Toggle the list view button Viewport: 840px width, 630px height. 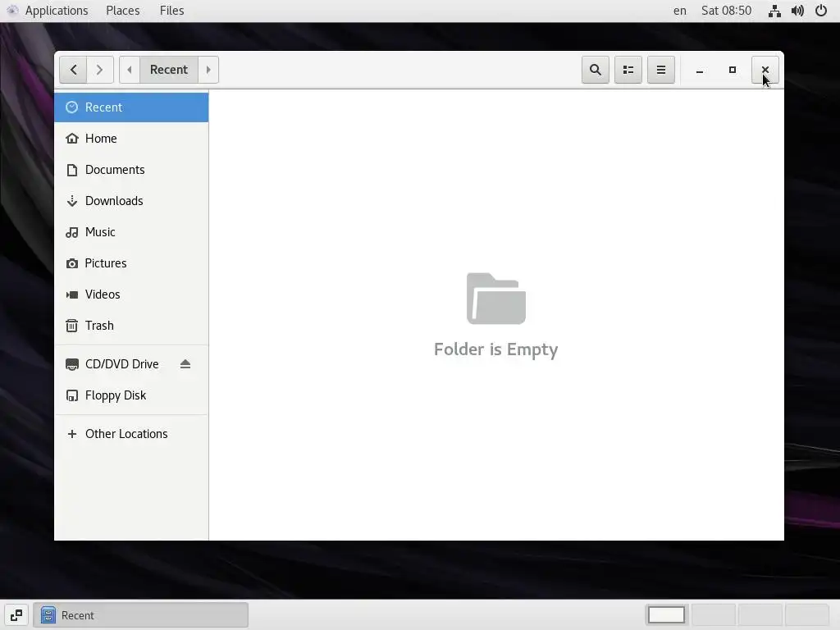[x=628, y=70]
